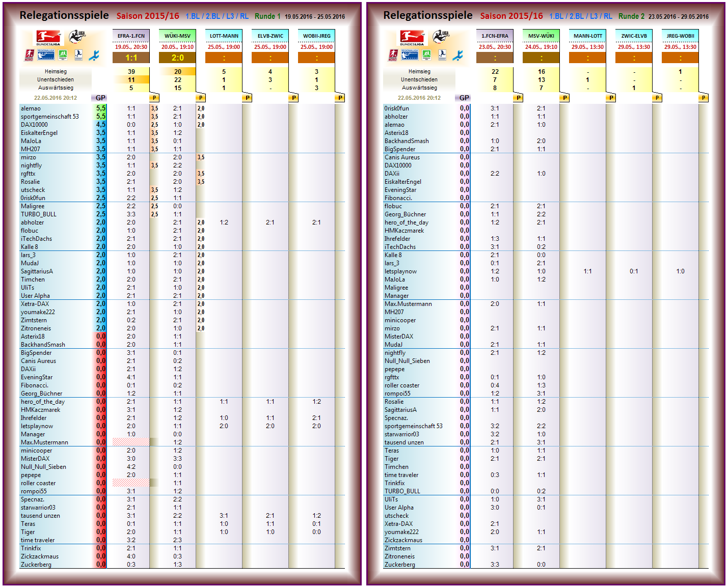The image size is (728, 588).
Task: Click the gold 2:0 score bar for WÜKI-MSV
Action: [176, 58]
